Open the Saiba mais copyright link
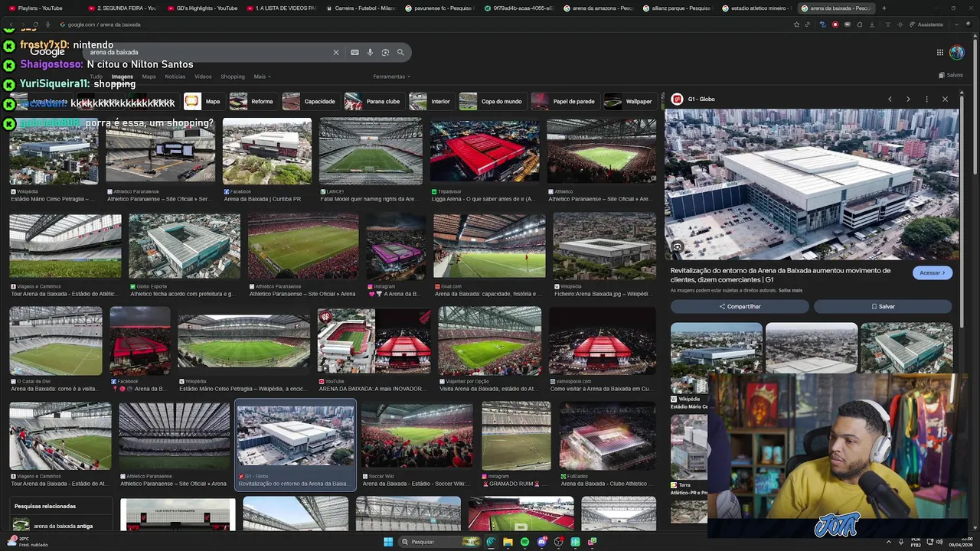Screen dimensions: 980x551 [790, 290]
